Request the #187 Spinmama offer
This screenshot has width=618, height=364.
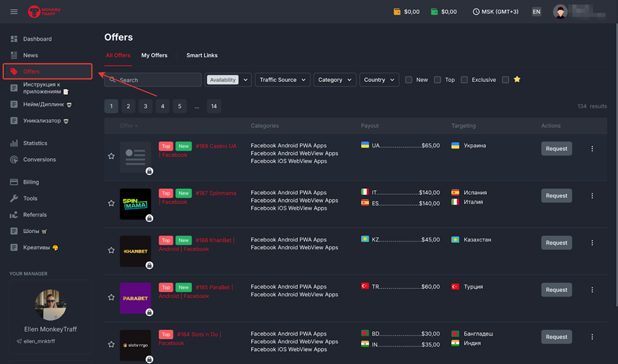(556, 195)
